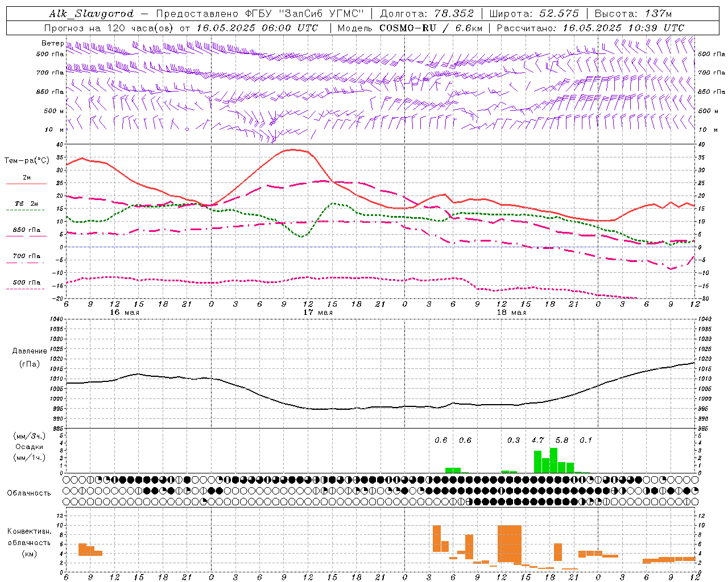The height and width of the screenshot is (582, 728).
Task: Click the 16 мая date label
Action: (x=125, y=313)
